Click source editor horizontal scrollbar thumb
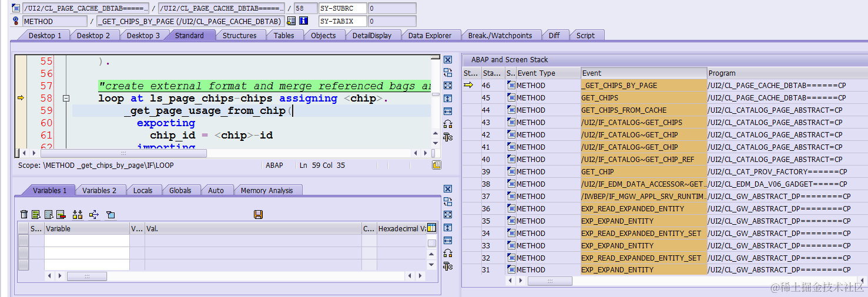This screenshot has height=297, width=868. click(x=122, y=153)
